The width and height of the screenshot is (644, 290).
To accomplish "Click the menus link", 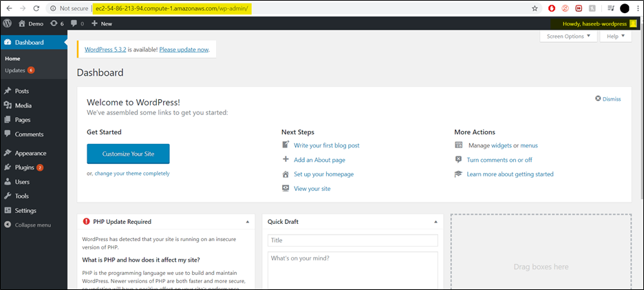I will pos(529,145).
